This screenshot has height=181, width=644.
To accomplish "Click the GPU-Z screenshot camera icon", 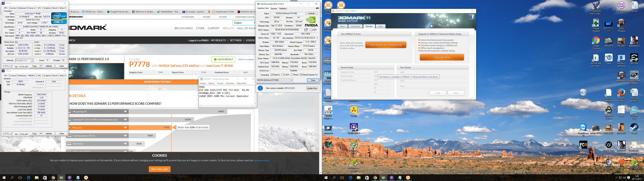I will (317, 8).
